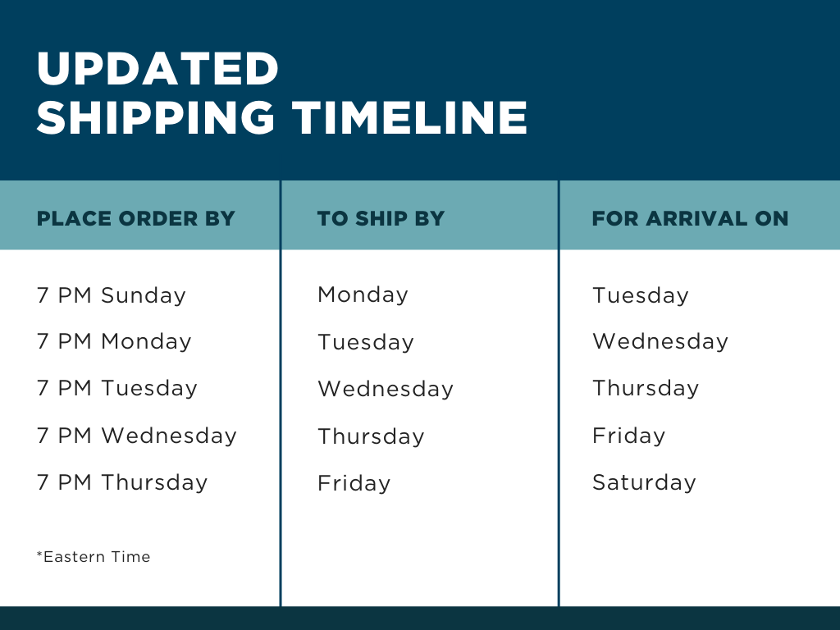Select Tuesday in the To Ship By column
The height and width of the screenshot is (630, 840).
point(366,342)
